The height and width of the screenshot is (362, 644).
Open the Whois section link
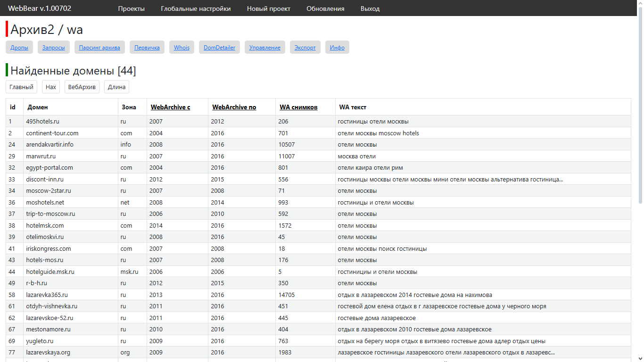(x=182, y=47)
